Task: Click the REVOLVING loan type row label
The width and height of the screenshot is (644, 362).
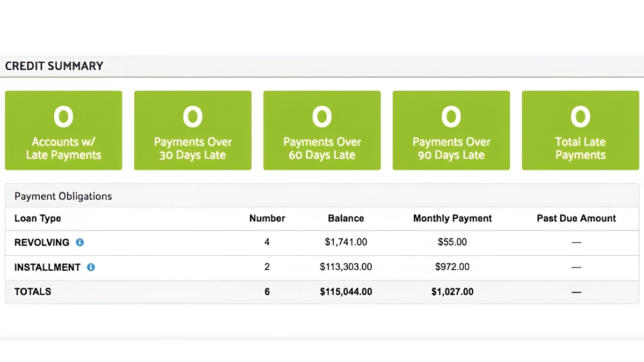Action: [42, 242]
